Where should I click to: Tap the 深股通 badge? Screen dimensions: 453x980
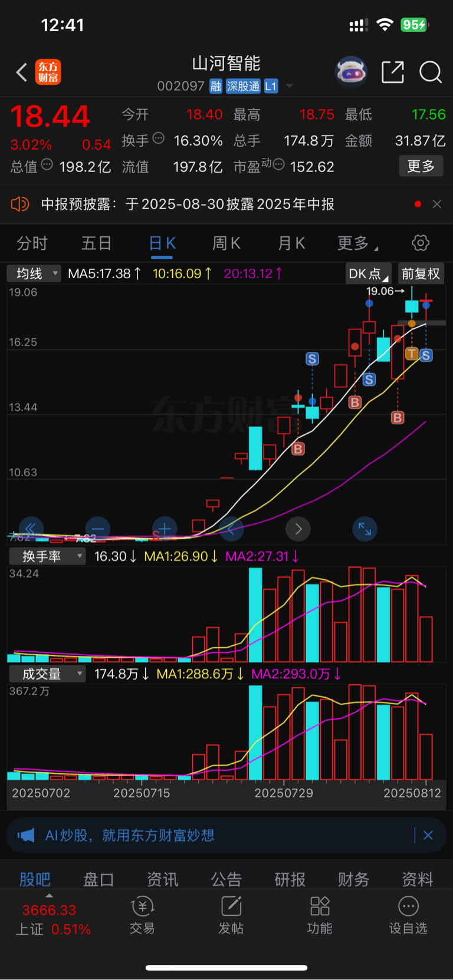tap(243, 87)
